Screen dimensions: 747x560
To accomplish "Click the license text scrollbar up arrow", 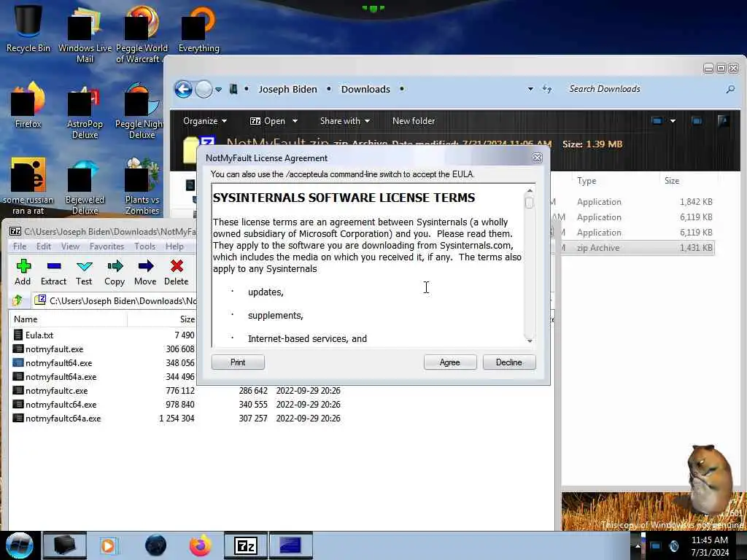I will [530, 191].
